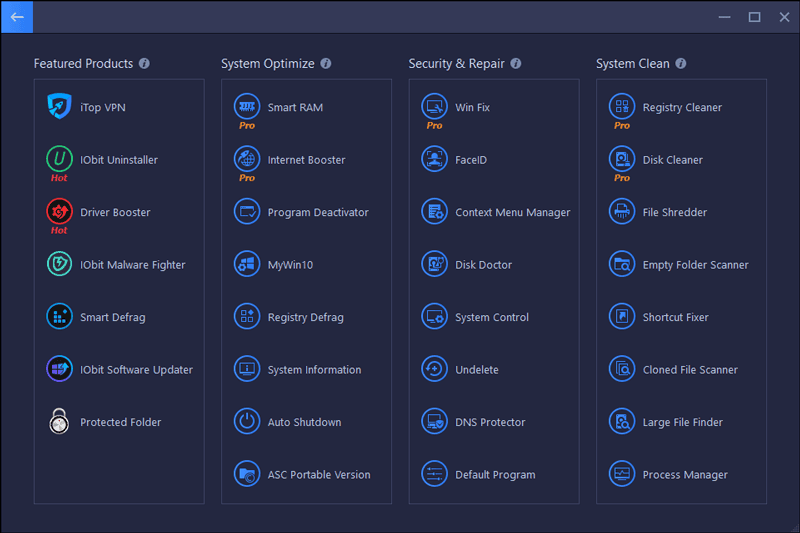This screenshot has height=533, width=800.
Task: Click the Process Manager text
Action: coord(685,475)
